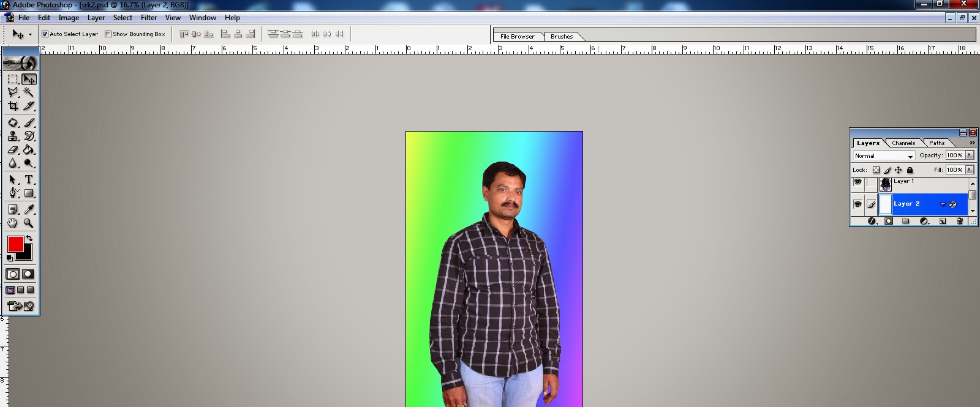Hide Layer 2 using eye icon
The width and height of the screenshot is (980, 407).
click(x=858, y=204)
